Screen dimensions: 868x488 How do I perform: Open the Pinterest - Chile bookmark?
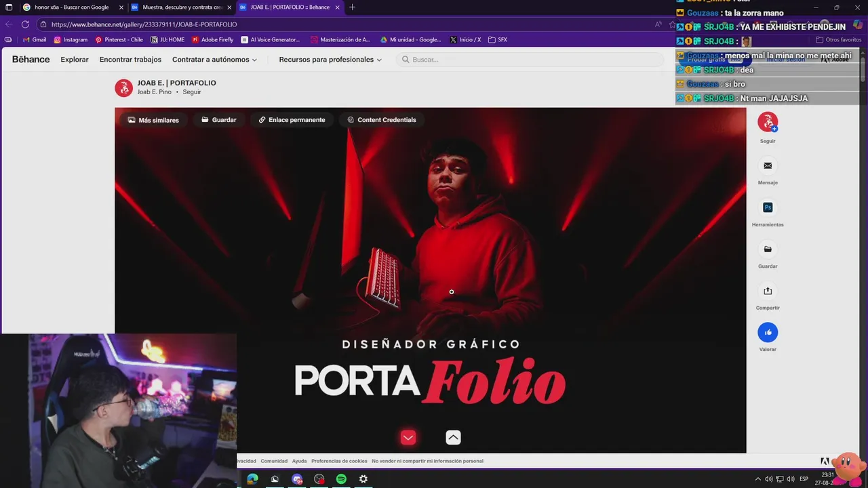click(119, 40)
